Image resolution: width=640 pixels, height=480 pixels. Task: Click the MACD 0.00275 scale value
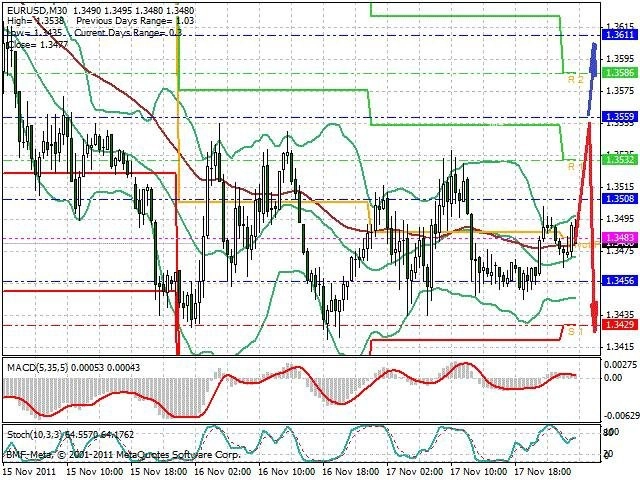click(x=621, y=364)
